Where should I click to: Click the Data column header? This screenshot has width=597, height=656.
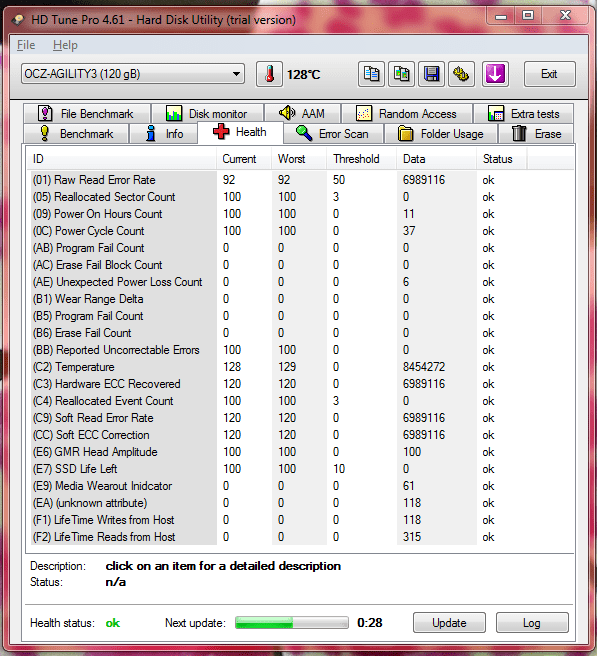tap(436, 159)
